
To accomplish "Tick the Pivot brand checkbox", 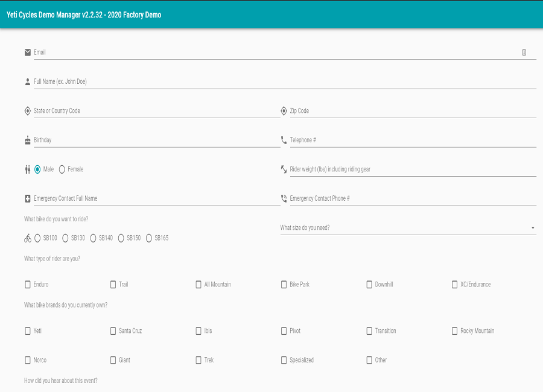I will pyautogui.click(x=284, y=331).
